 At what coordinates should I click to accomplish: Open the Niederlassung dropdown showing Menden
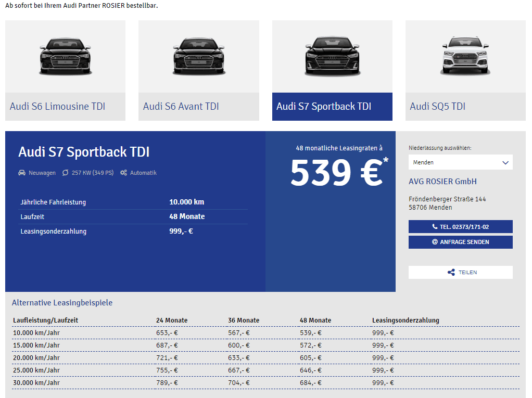460,162
